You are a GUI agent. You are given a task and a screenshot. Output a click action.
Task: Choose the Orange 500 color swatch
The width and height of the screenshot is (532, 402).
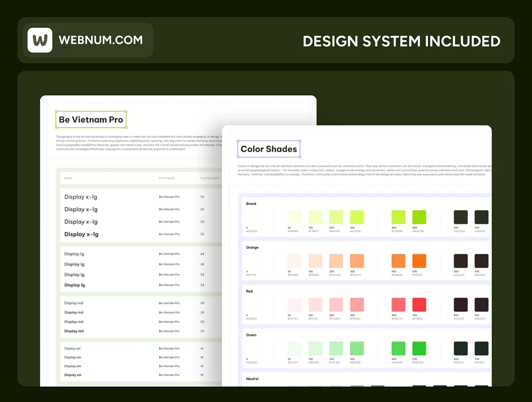point(419,261)
